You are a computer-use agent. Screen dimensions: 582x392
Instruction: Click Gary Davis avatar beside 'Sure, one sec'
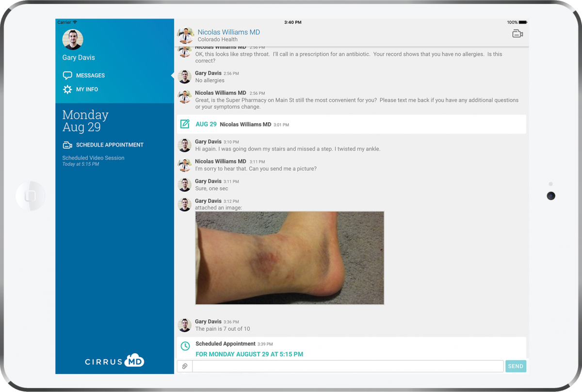tap(184, 184)
